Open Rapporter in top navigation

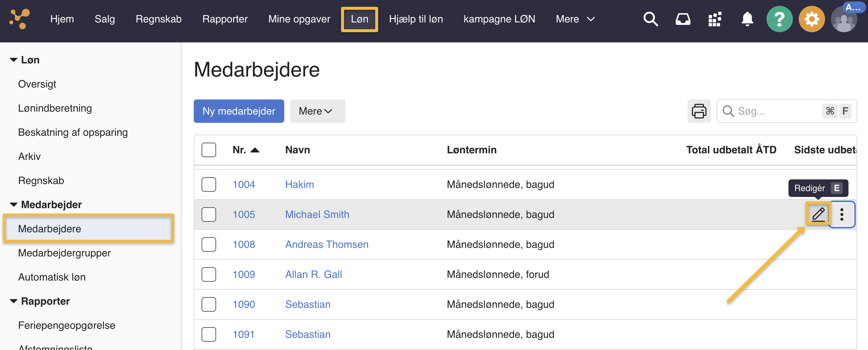[x=225, y=19]
